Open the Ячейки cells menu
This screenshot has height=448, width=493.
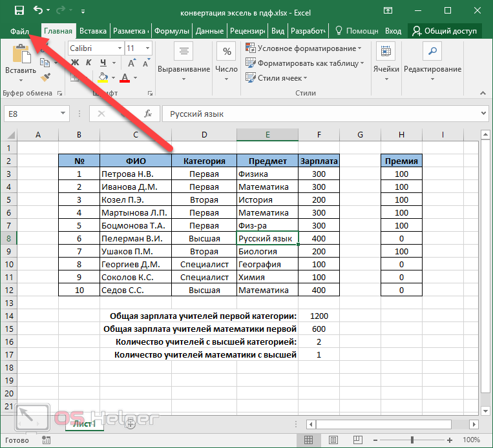click(x=386, y=63)
